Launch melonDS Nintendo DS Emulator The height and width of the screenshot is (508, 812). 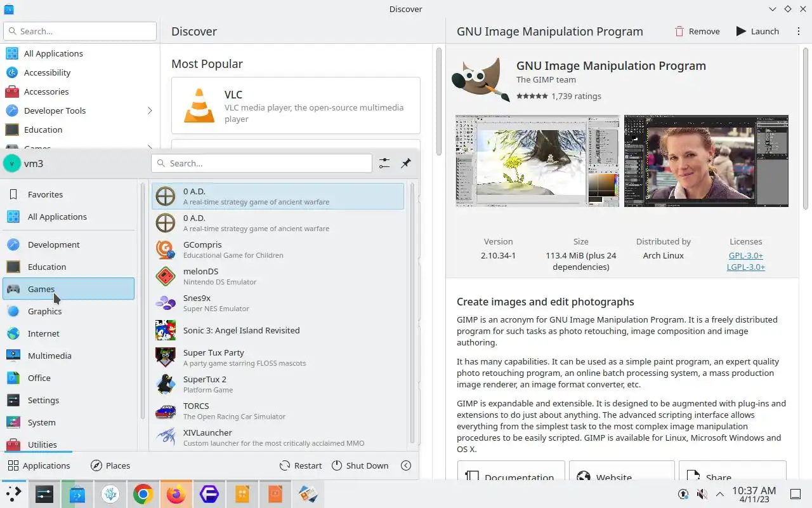point(278,276)
